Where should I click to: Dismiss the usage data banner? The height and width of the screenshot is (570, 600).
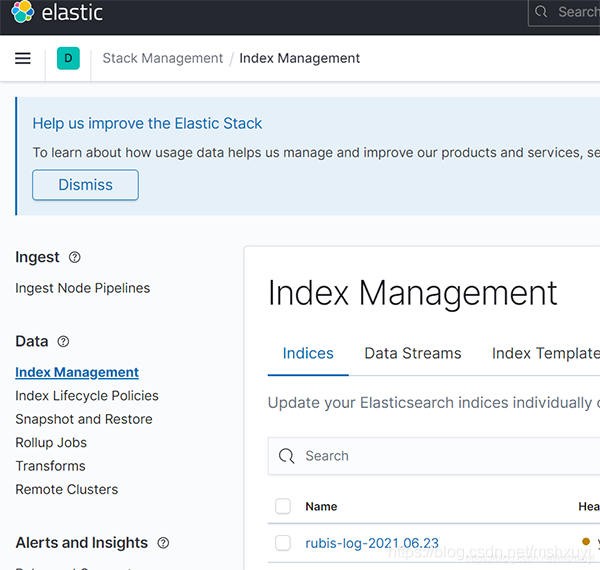pyautogui.click(x=85, y=185)
